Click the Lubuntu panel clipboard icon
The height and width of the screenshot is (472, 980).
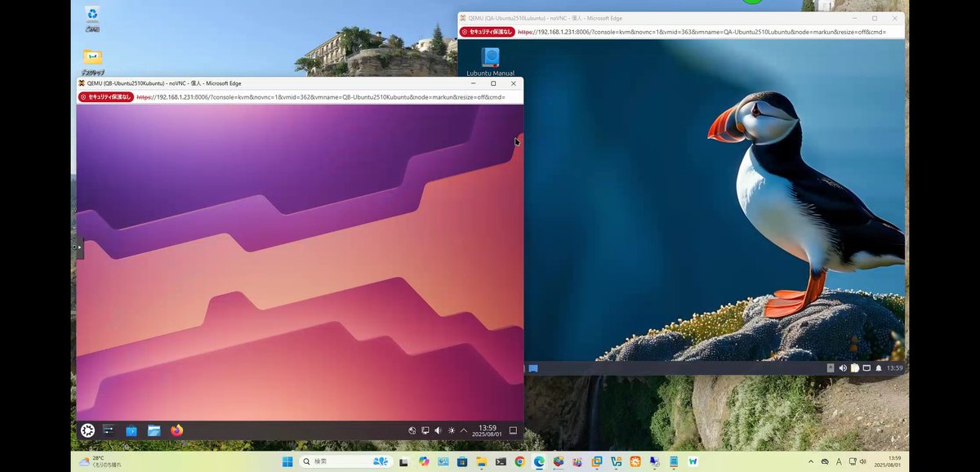[x=855, y=368]
